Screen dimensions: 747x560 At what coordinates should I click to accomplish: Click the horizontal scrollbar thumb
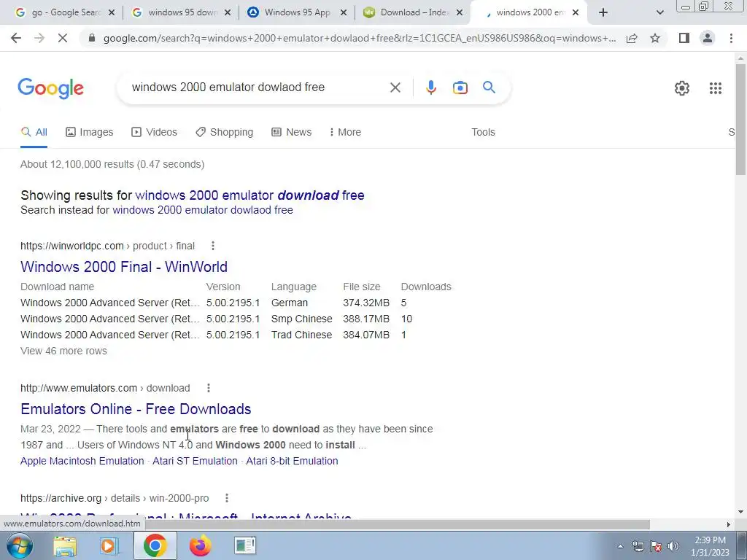coord(398,524)
